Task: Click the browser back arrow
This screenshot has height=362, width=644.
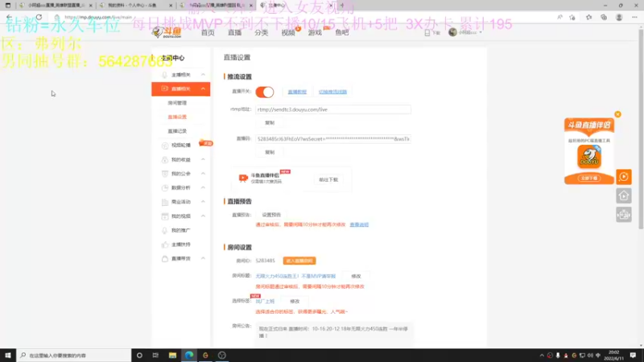Action: pos(9,17)
